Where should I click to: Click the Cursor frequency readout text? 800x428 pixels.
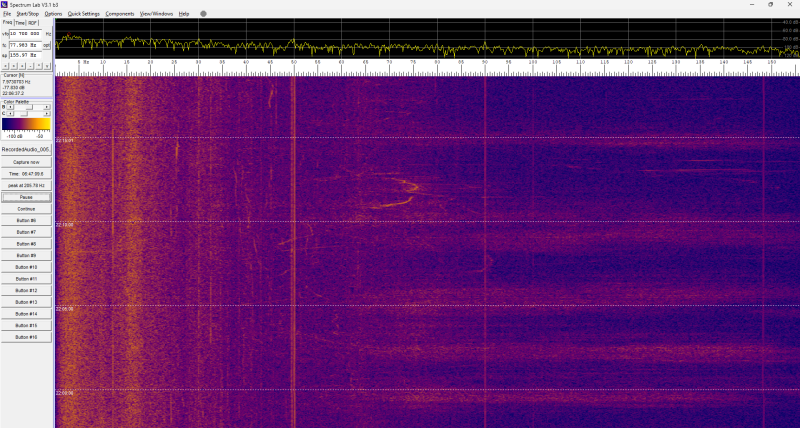point(16,82)
